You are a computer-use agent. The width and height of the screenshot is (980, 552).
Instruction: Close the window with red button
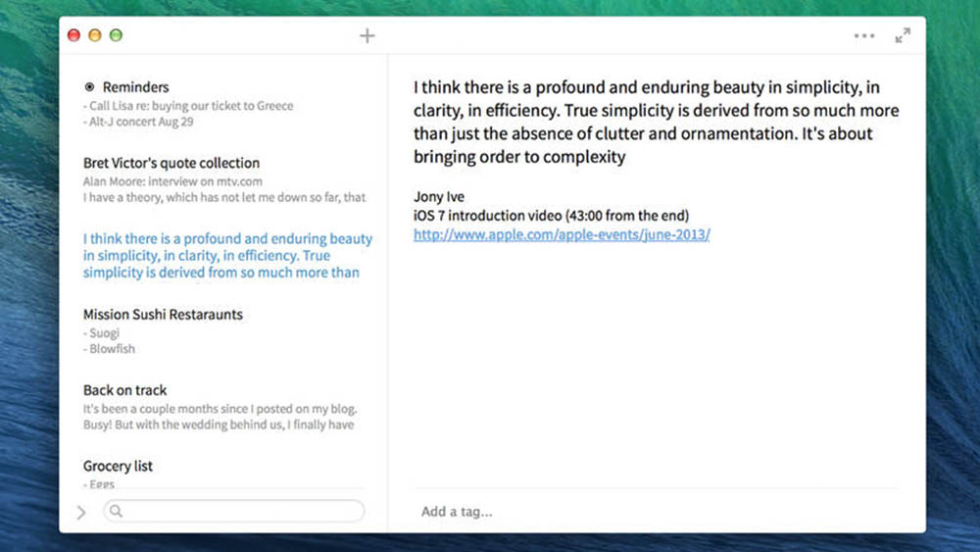coord(73,36)
